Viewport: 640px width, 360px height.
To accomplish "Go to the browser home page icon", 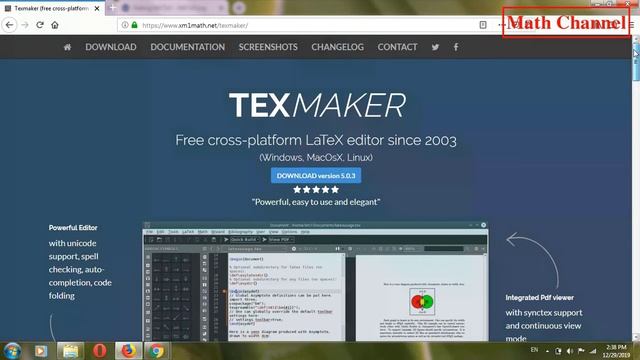I will click(55, 25).
